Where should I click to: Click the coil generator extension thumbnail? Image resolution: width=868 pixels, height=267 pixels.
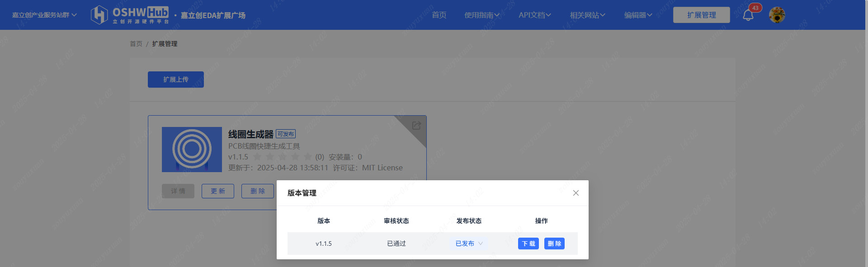click(x=192, y=150)
